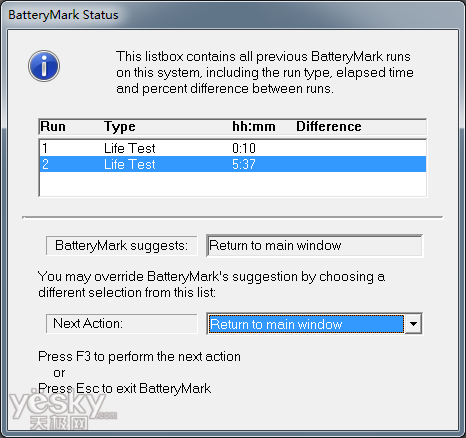Screen dimensions: 466x438
Task: Select run 1 Life Test row
Action: [x=233, y=148]
